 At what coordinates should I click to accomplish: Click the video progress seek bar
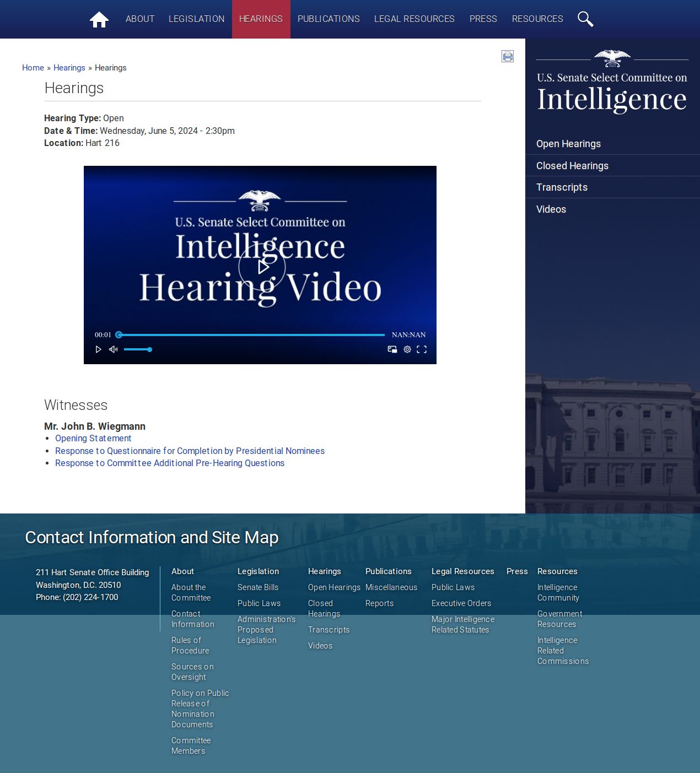tap(251, 335)
